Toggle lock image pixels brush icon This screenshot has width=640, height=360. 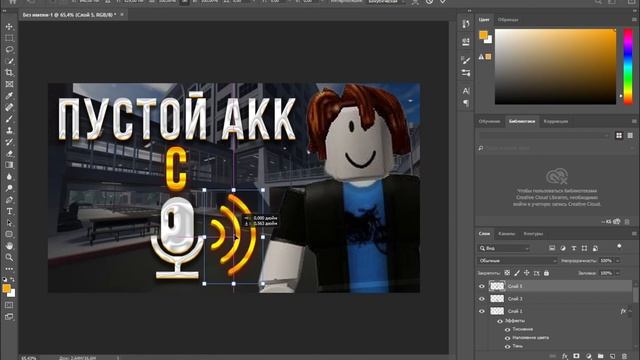pos(517,273)
